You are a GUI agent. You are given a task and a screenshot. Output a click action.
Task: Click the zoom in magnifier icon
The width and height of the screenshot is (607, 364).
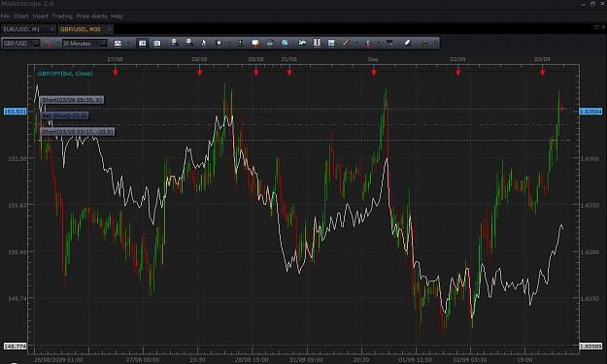click(x=175, y=43)
